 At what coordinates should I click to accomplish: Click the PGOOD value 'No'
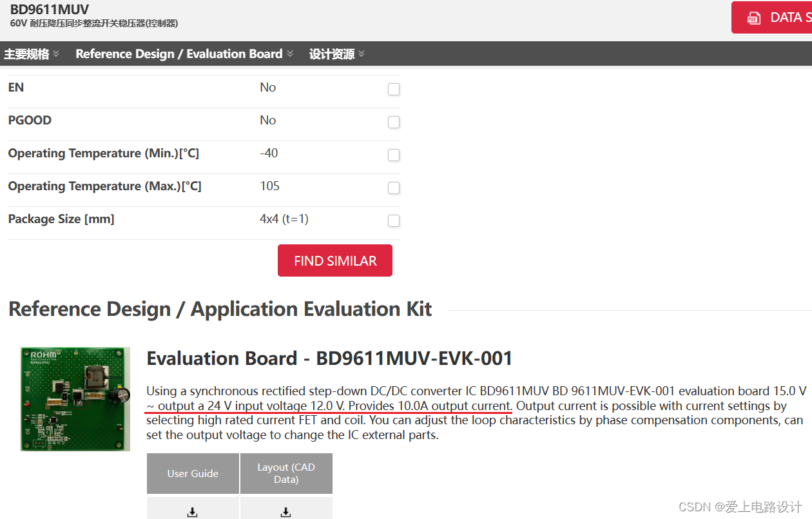[268, 121]
